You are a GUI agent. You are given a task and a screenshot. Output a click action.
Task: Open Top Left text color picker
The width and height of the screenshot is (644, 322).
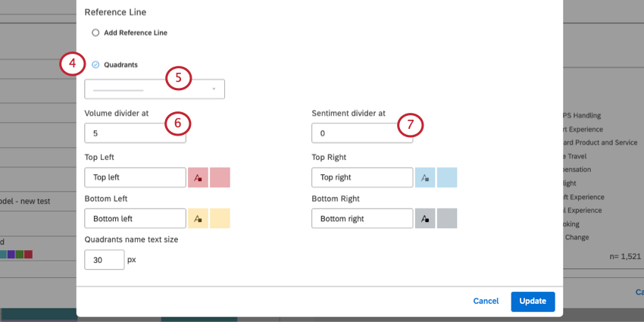[197, 178]
